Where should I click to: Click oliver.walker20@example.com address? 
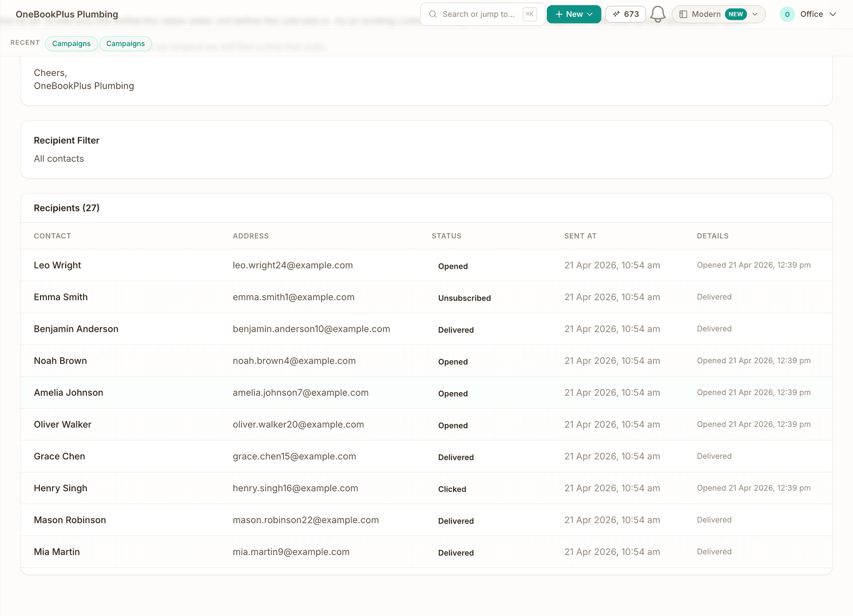pyautogui.click(x=298, y=425)
